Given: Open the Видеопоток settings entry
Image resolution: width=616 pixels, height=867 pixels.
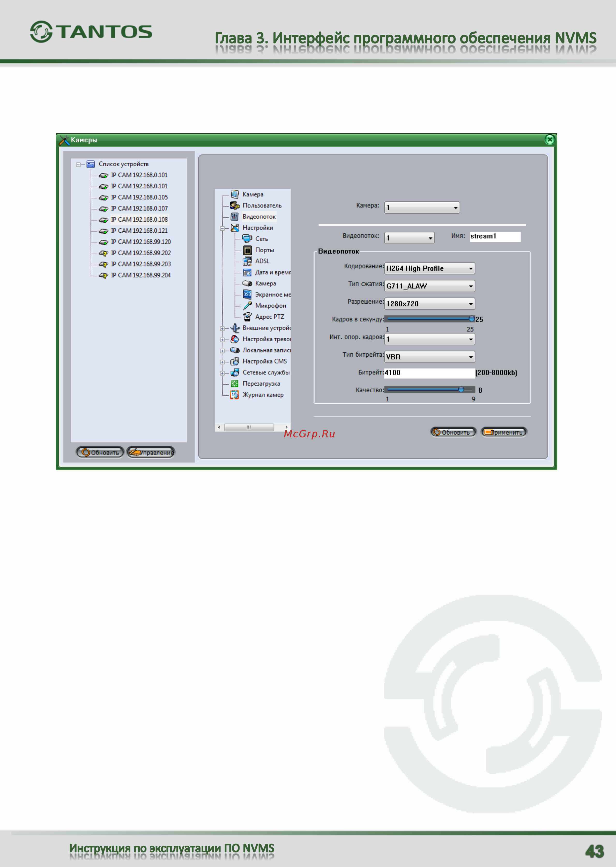Looking at the screenshot, I should click(x=259, y=217).
